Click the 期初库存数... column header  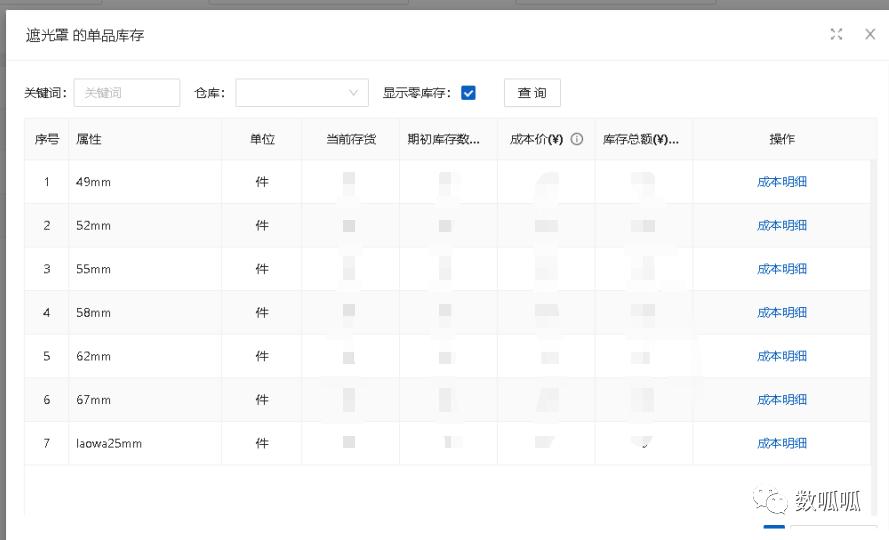point(448,139)
